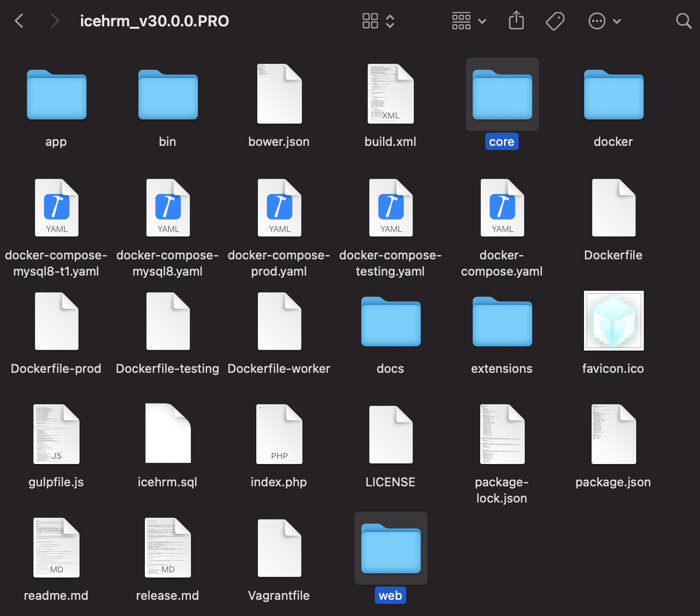Click the "LICENSE" name label
This screenshot has height=616, width=700.
click(x=391, y=482)
